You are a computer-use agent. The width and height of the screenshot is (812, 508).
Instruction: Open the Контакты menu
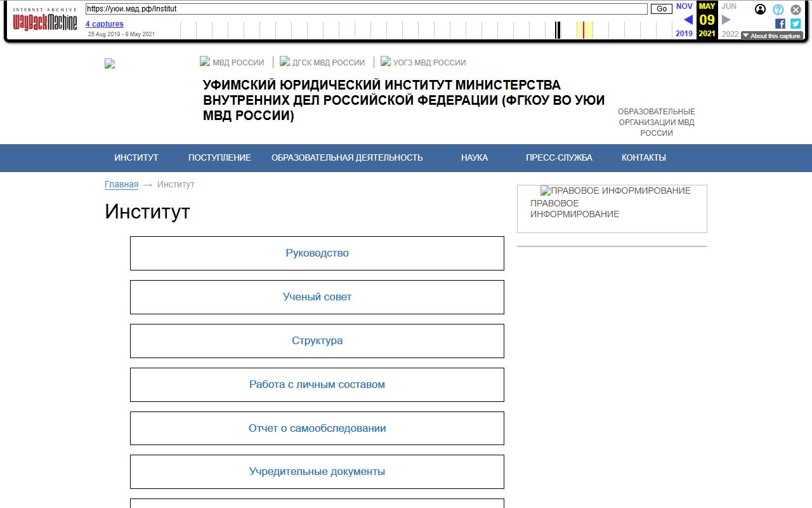pyautogui.click(x=644, y=158)
